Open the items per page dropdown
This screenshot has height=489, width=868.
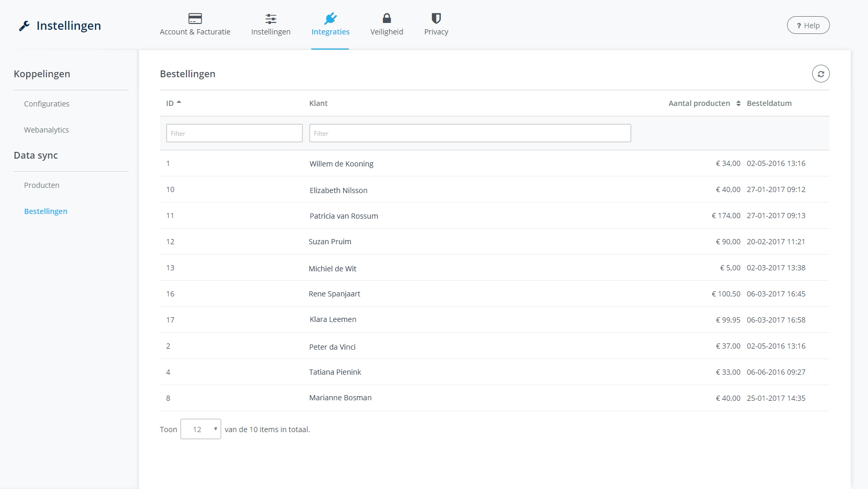(201, 429)
